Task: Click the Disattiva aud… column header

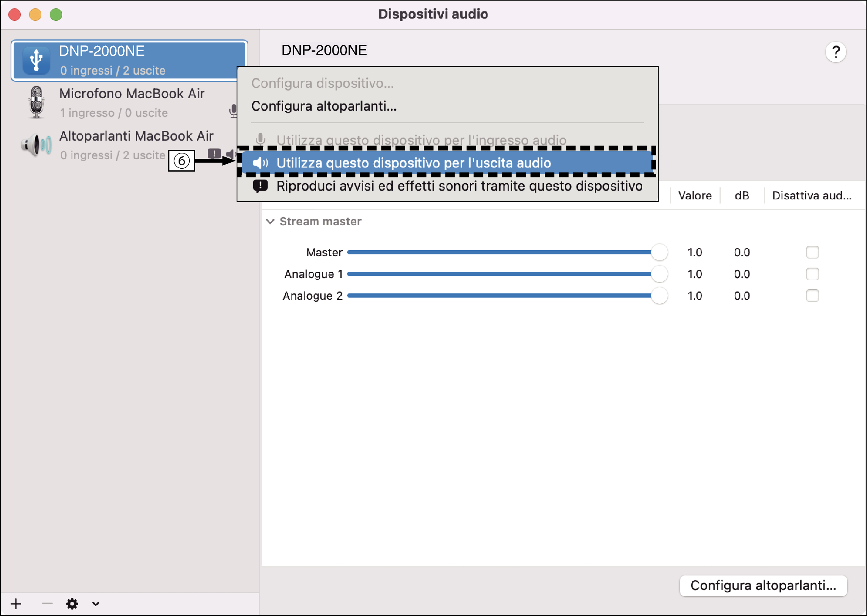Action: [x=812, y=196]
